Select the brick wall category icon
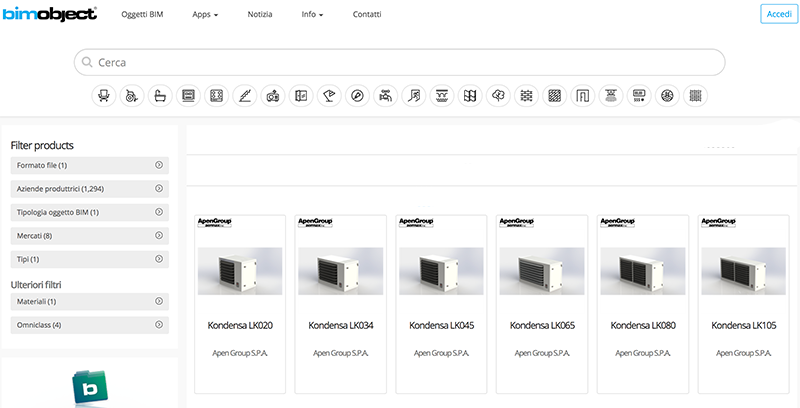Screen dimensions: 800x408 coord(527,96)
